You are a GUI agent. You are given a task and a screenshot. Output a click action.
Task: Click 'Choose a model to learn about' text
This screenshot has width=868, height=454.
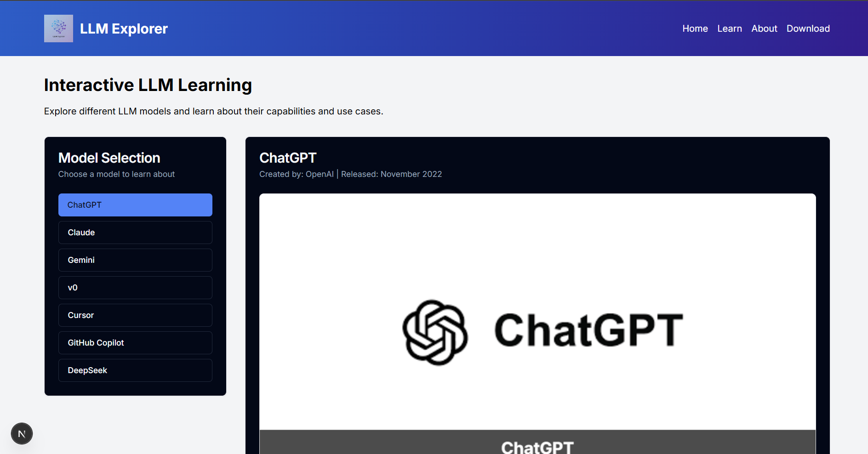point(116,174)
